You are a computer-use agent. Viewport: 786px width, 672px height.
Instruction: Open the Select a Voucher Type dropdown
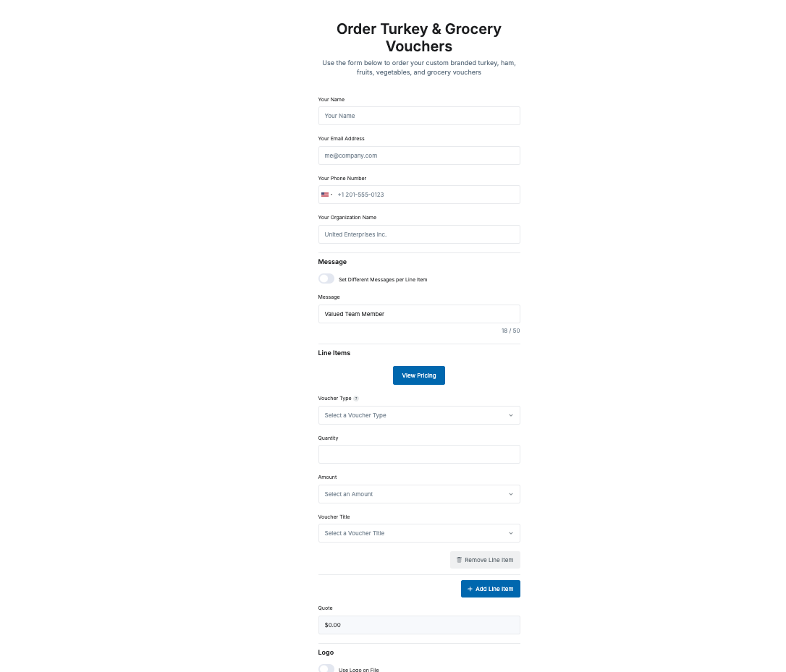point(419,415)
